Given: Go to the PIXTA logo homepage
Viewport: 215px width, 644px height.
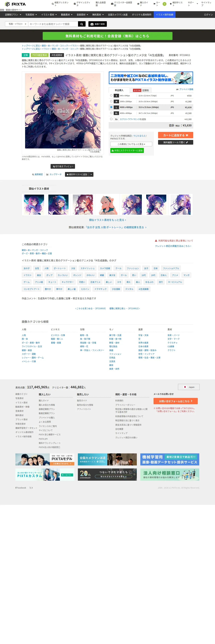Looking at the screenshot, I should click(15, 4).
